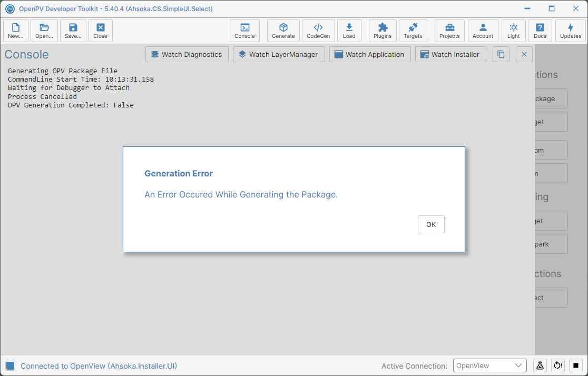
Task: Minimize the OpenPV Developer Toolkit window
Action: coord(527,8)
